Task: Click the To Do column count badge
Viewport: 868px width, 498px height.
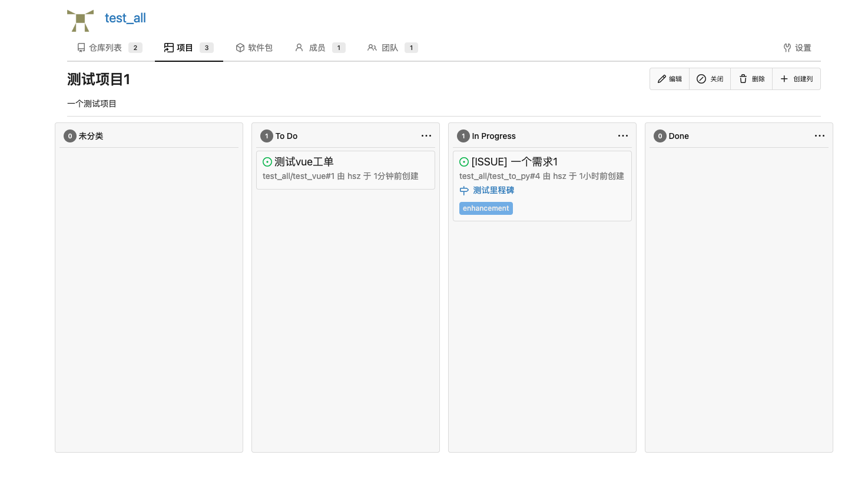Action: click(x=267, y=136)
